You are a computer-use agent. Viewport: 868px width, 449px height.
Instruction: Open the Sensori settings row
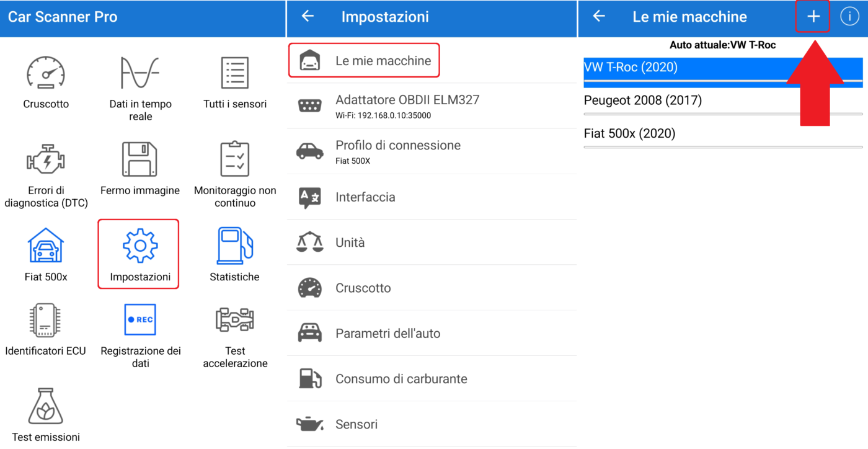click(x=432, y=424)
